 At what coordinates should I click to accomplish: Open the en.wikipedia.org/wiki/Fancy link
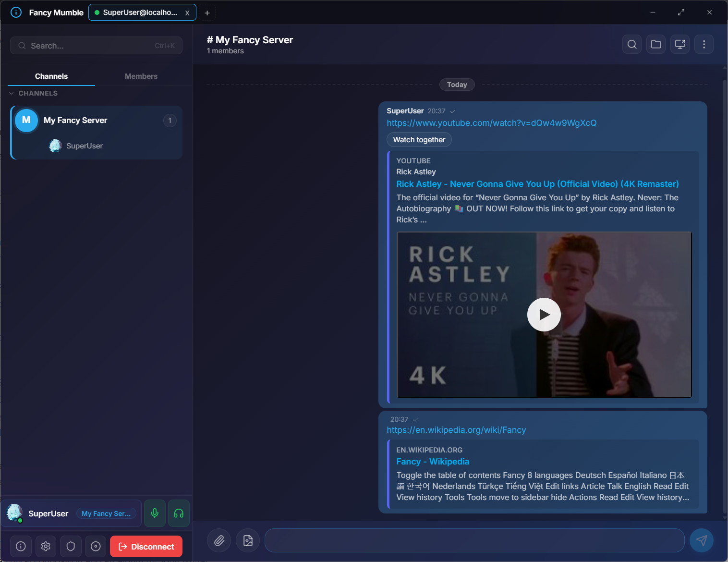click(x=456, y=430)
